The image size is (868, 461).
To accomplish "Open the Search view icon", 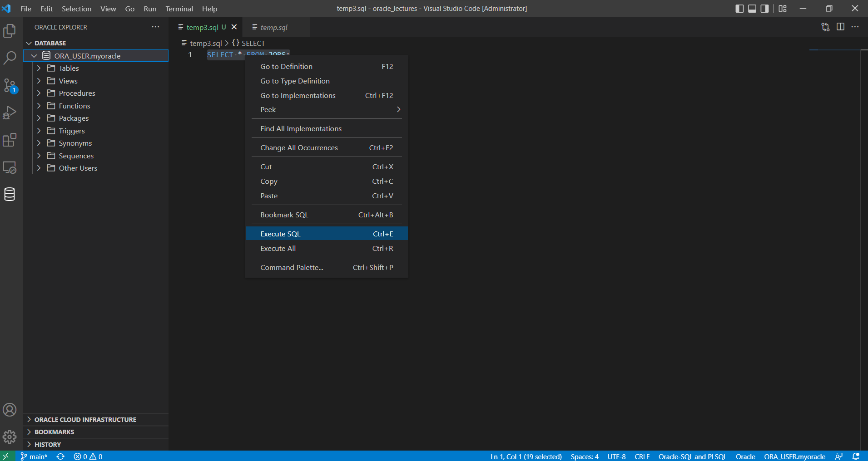I will point(10,58).
